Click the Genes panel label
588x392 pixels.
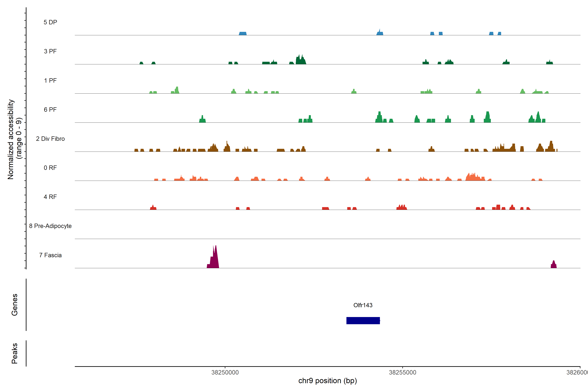(x=15, y=304)
